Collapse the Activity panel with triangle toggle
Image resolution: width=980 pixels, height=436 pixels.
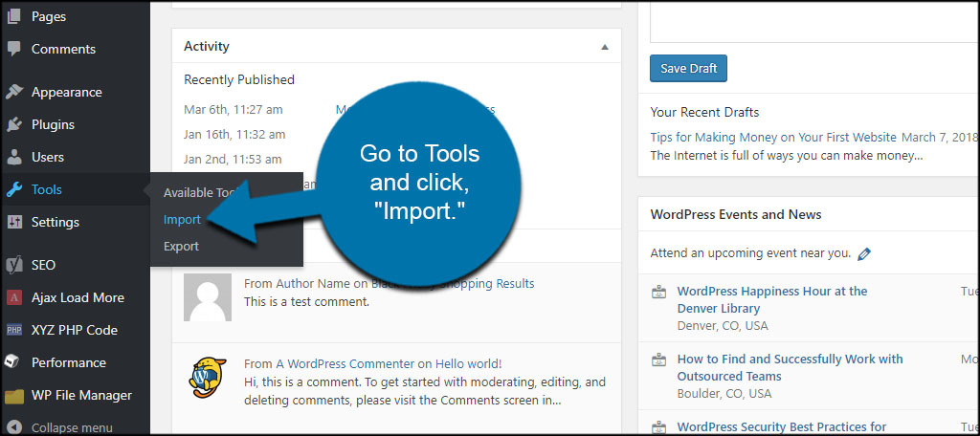(x=605, y=47)
